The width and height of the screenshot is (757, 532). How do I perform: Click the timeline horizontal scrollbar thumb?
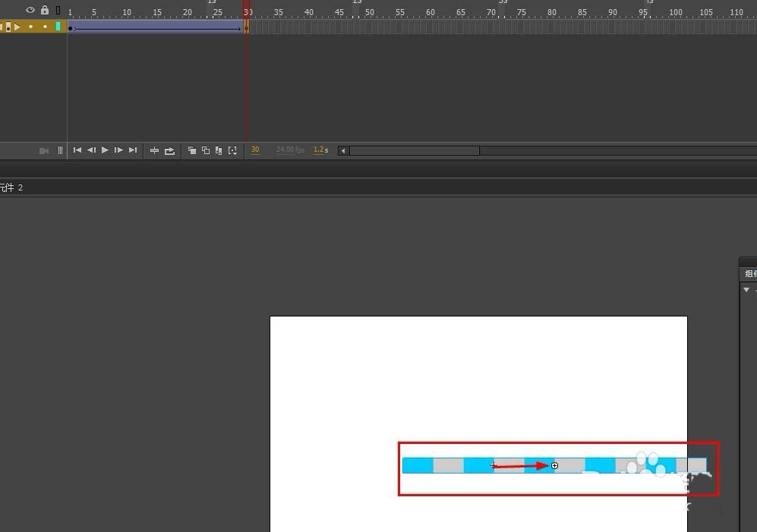pos(415,150)
